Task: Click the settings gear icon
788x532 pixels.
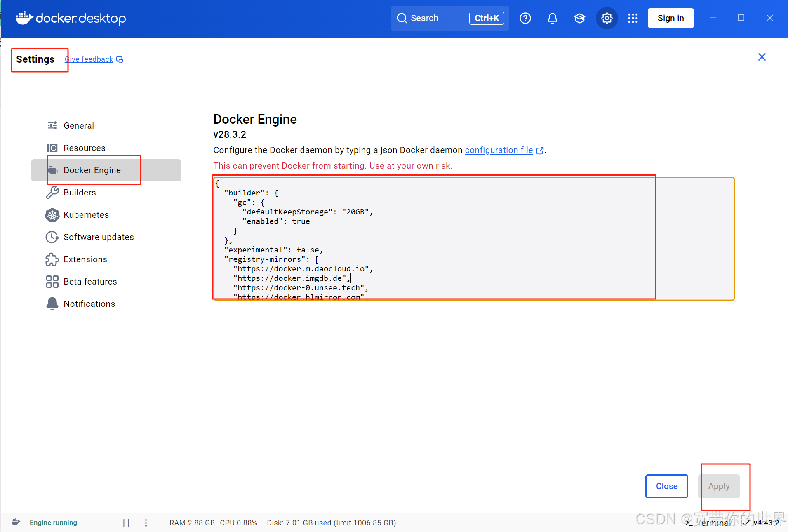Action: (607, 18)
